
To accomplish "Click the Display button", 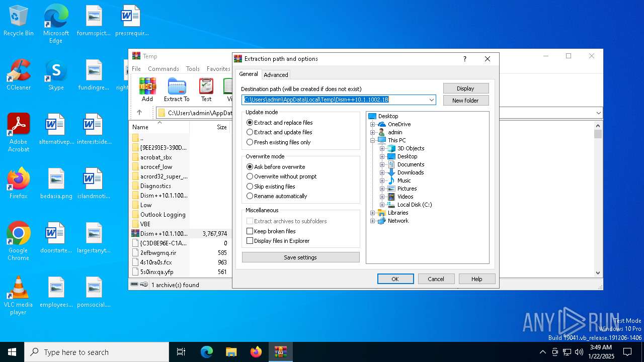I will tap(465, 88).
